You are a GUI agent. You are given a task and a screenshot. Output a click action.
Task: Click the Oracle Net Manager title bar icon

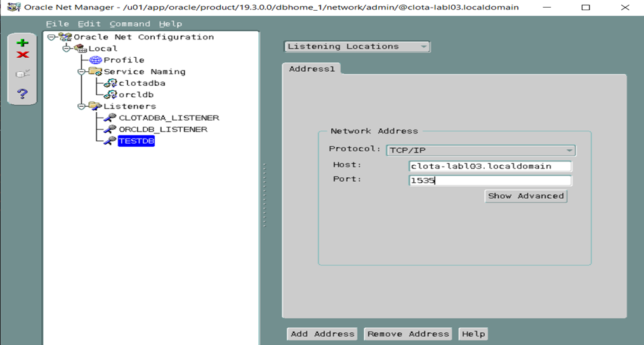(14, 7)
